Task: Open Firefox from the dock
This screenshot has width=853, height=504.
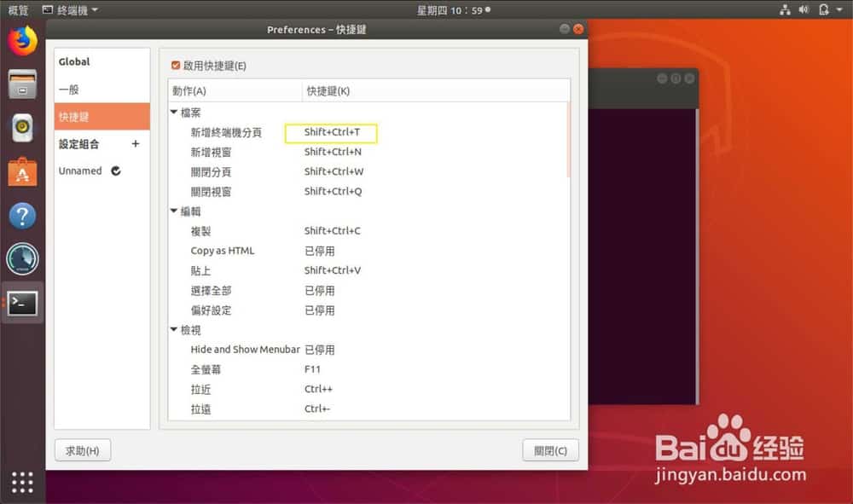Action: click(22, 41)
